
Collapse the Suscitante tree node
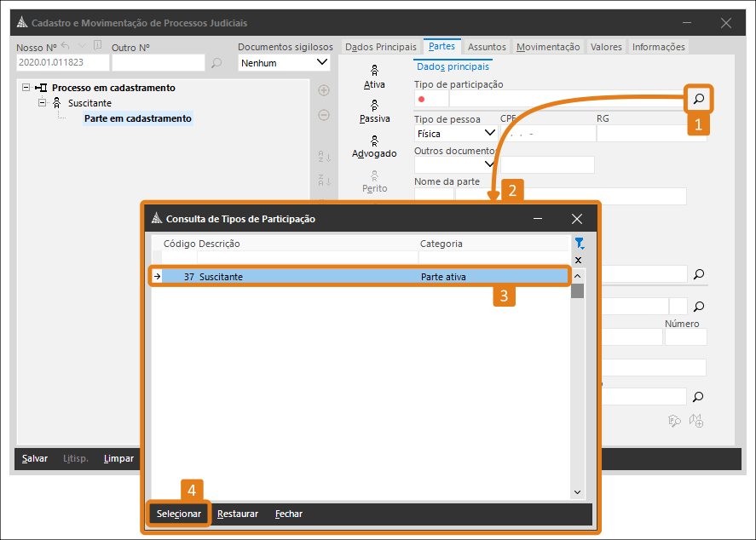click(x=43, y=103)
